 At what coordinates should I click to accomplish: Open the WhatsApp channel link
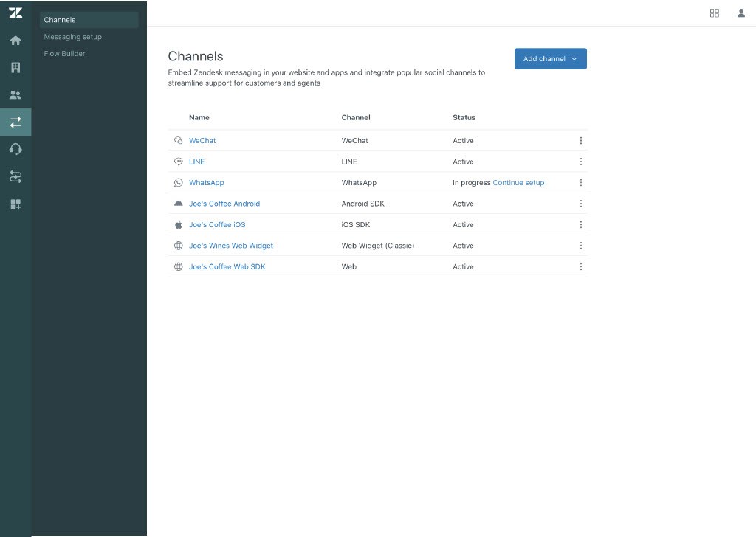click(207, 182)
